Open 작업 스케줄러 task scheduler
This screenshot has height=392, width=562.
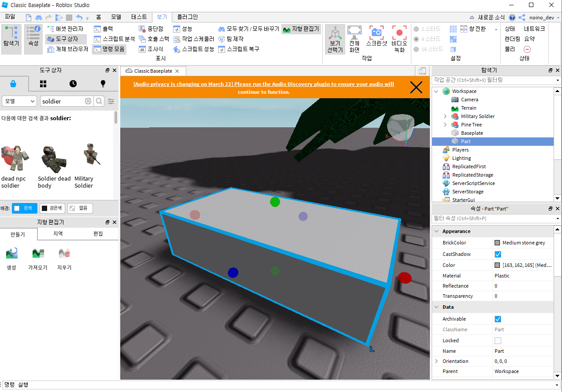pos(193,39)
